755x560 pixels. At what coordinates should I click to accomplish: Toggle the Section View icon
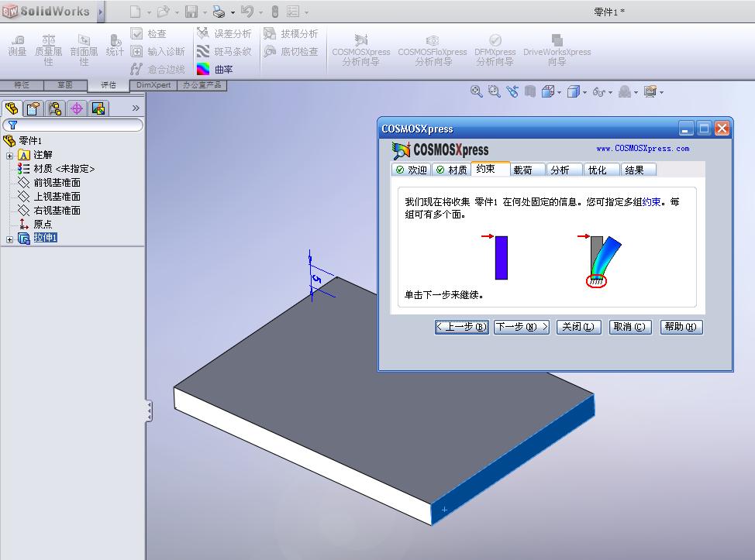point(530,91)
